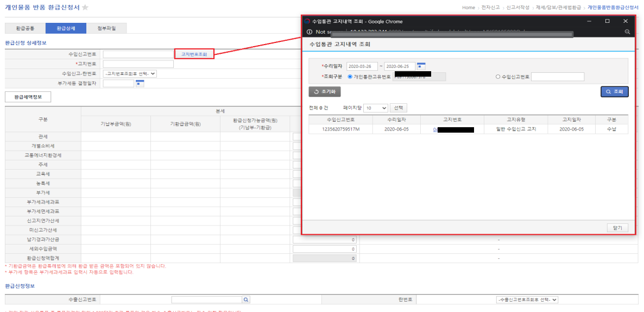Focus 부가세등 결정일자 date field
Screen dimensions: 644x312
(119, 84)
